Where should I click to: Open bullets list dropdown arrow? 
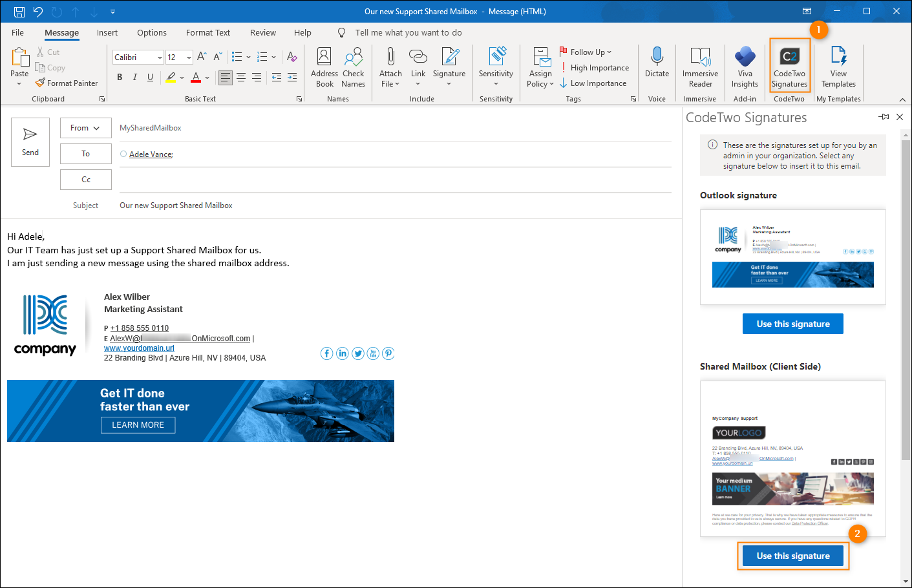248,57
